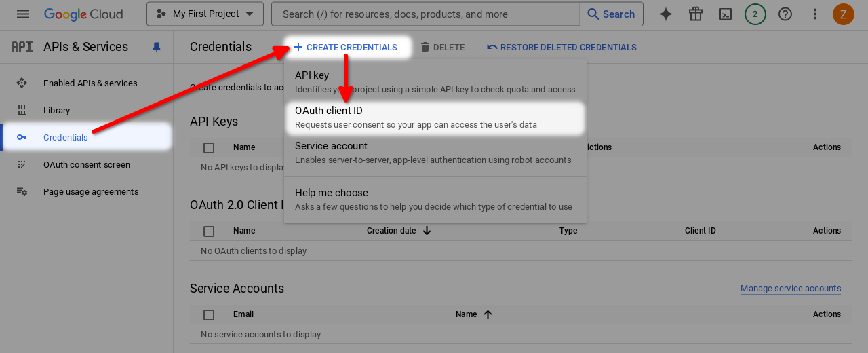Click the plus icon of Create Credentials
This screenshot has height=353, width=868.
point(298,47)
